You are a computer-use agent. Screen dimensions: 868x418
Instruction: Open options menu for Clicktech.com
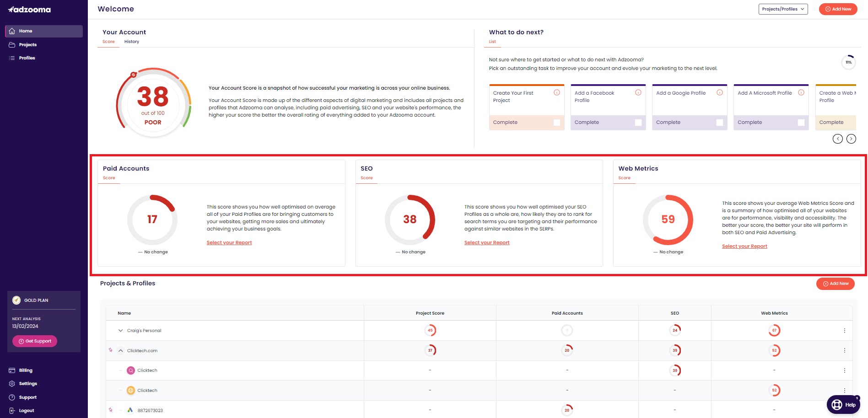pos(845,350)
